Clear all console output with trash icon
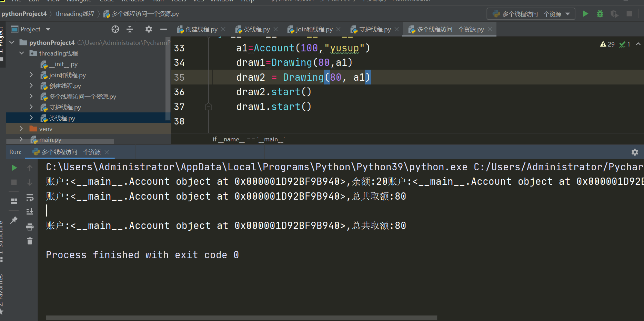The width and height of the screenshot is (644, 321). [30, 241]
